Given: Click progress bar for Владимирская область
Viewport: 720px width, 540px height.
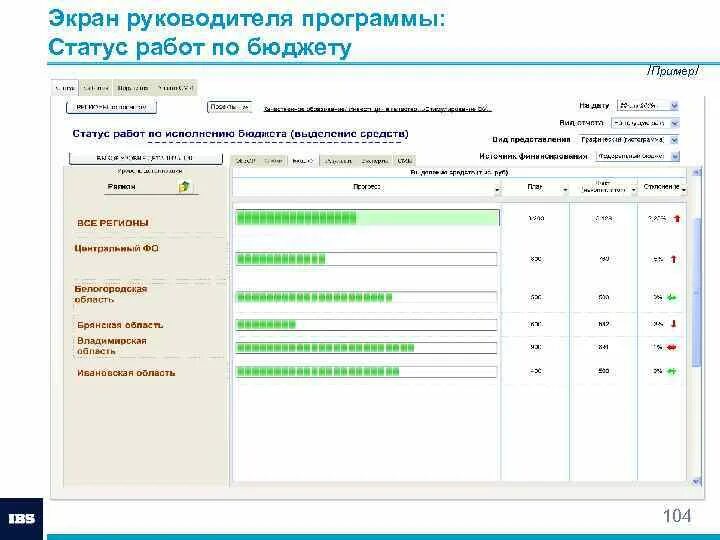Looking at the screenshot, I should click(x=366, y=348).
